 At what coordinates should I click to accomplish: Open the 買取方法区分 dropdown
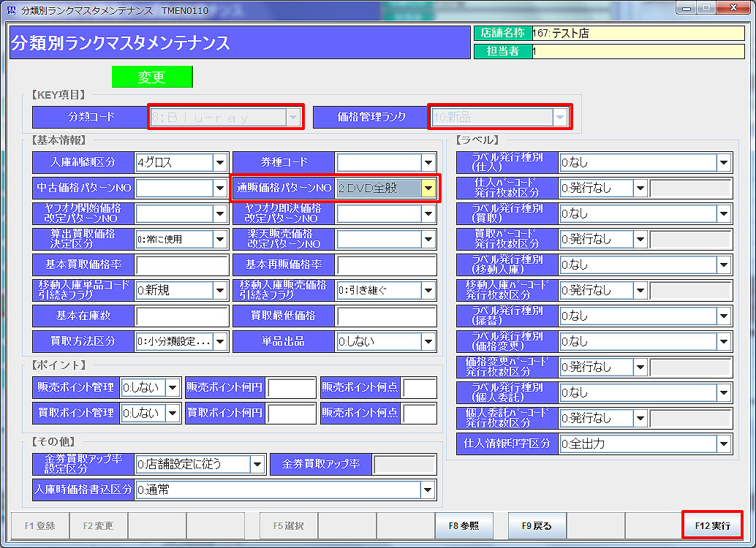[x=220, y=340]
